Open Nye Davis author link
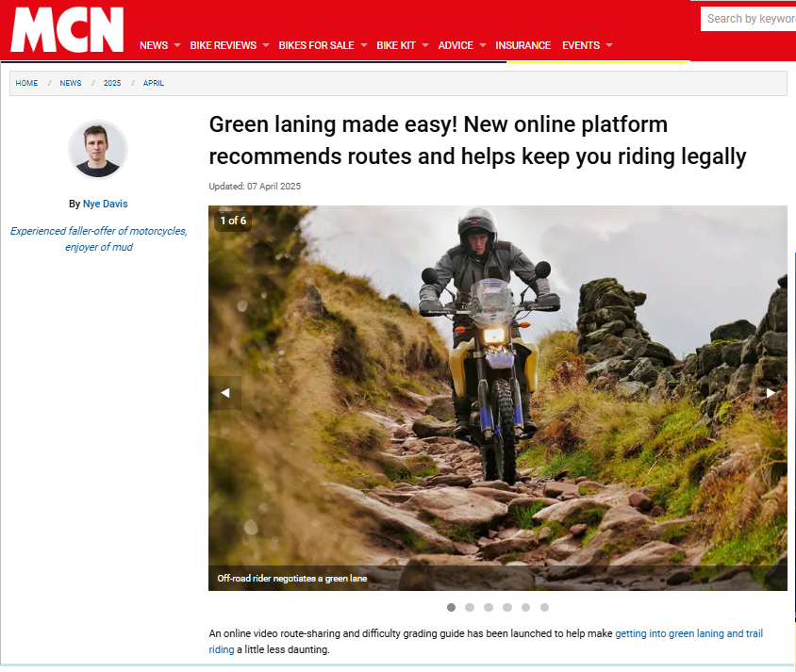The width and height of the screenshot is (796, 672). (x=105, y=204)
